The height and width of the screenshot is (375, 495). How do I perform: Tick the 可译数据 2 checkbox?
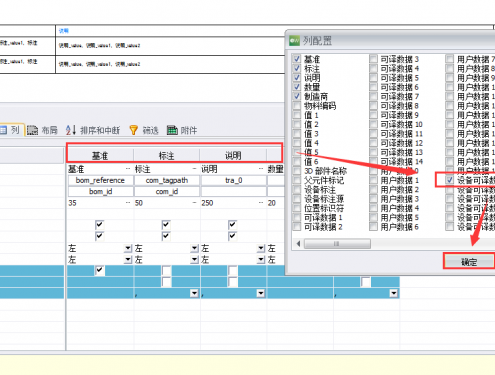[x=297, y=227]
